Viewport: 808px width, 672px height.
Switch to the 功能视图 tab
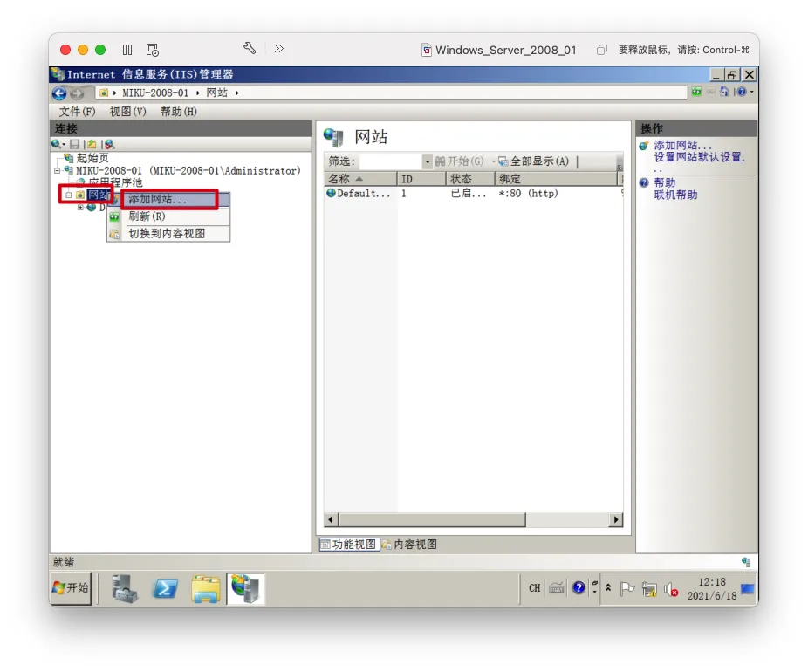coord(349,545)
